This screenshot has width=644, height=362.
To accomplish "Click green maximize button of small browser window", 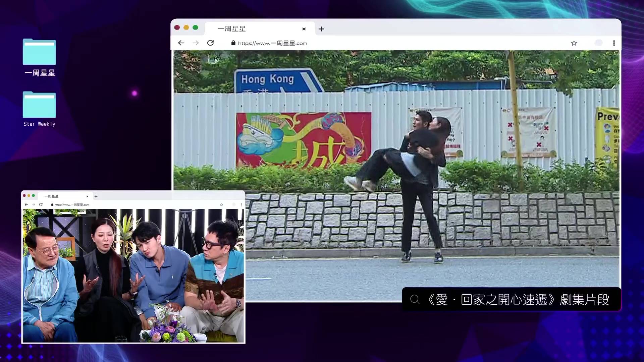I will [x=33, y=196].
